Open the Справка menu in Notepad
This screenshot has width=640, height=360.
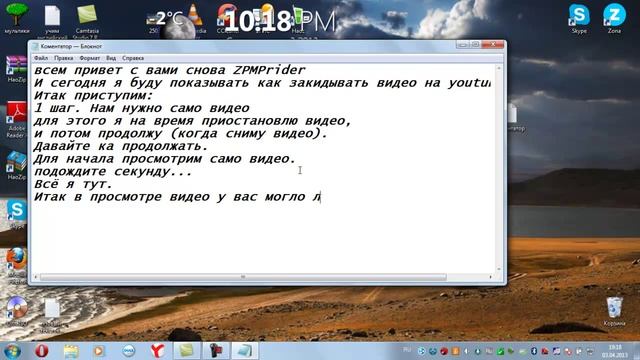point(133,58)
